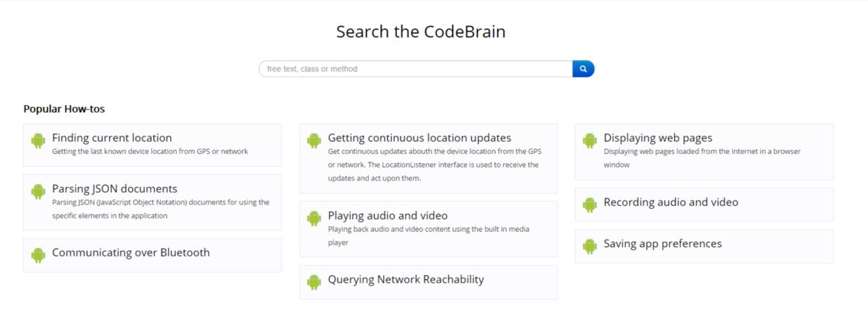Open Communicating over Bluetooth how-to
This screenshot has height=315, width=868.
point(131,253)
